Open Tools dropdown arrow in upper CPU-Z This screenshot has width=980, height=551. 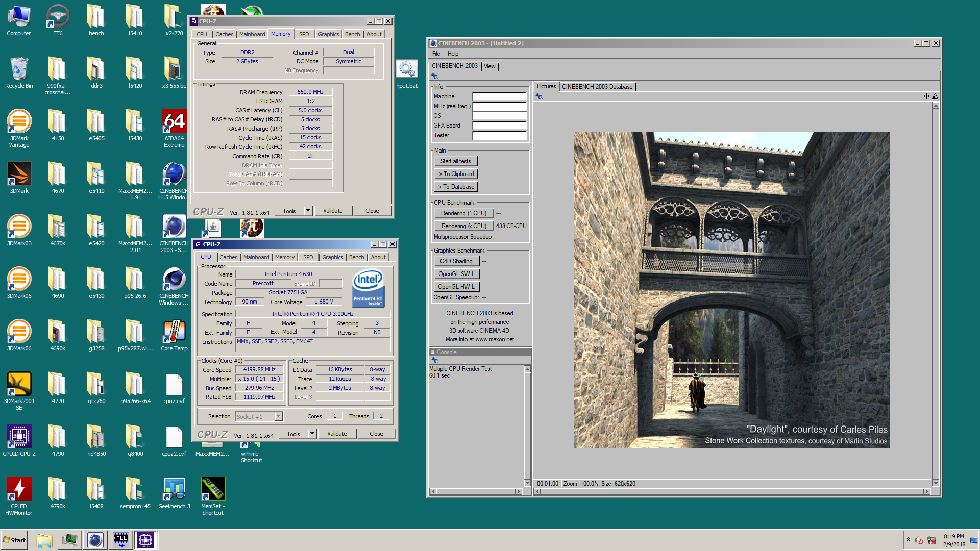tap(308, 211)
